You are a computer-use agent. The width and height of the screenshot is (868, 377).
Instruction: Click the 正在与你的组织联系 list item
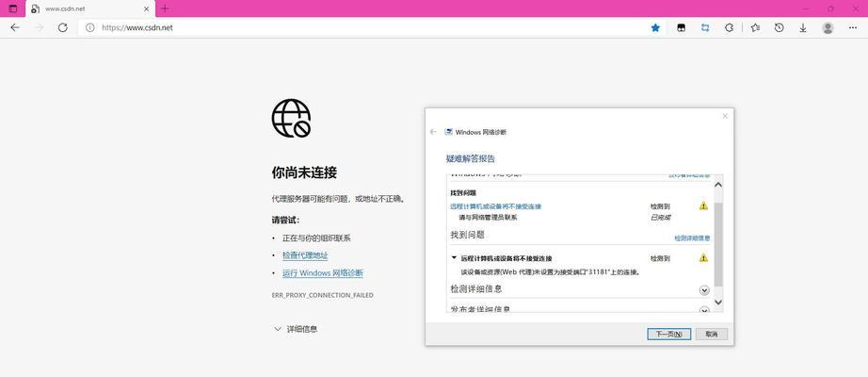316,238
